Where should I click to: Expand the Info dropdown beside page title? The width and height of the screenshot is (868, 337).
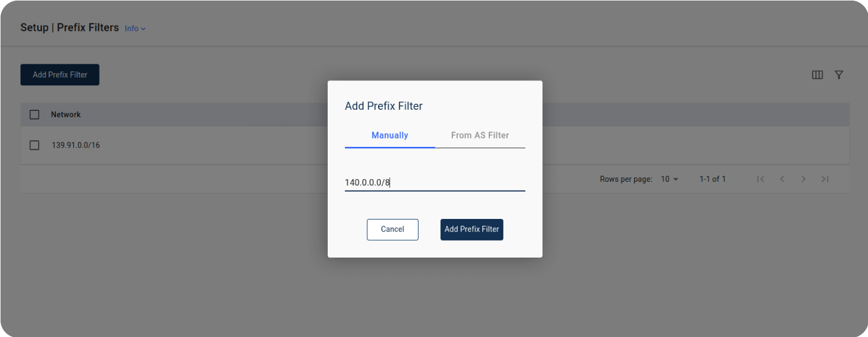(135, 28)
